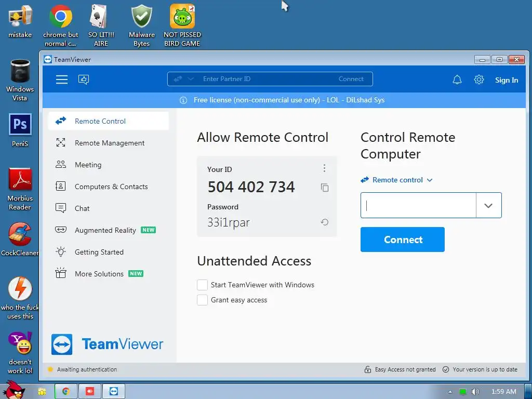Open the 'mistake' desktop icon

[x=20, y=21]
